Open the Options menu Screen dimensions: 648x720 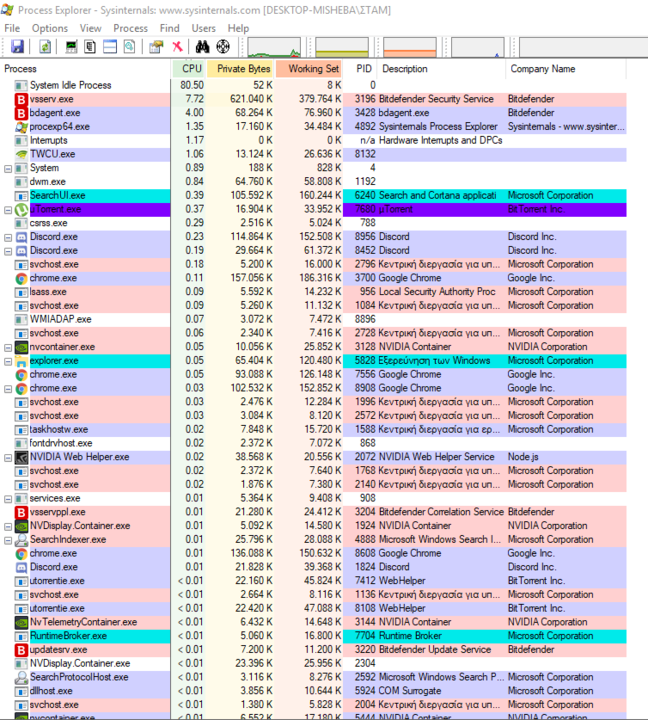[50, 28]
